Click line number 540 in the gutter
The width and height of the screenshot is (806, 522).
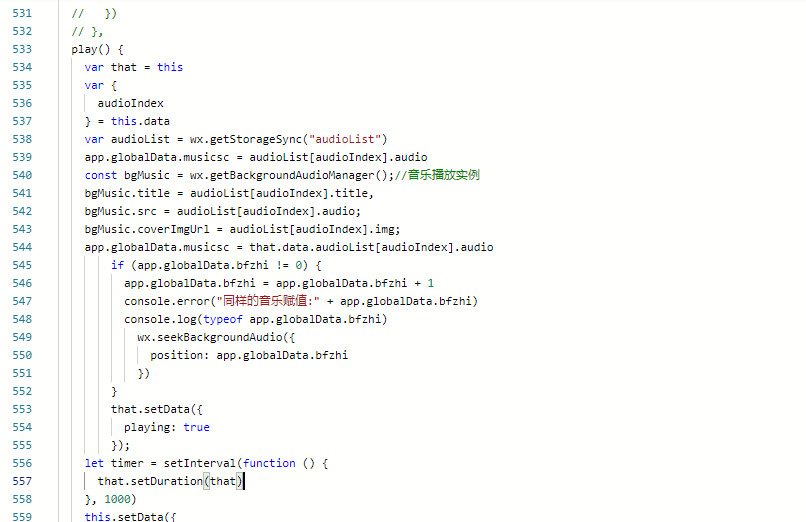pyautogui.click(x=22, y=175)
